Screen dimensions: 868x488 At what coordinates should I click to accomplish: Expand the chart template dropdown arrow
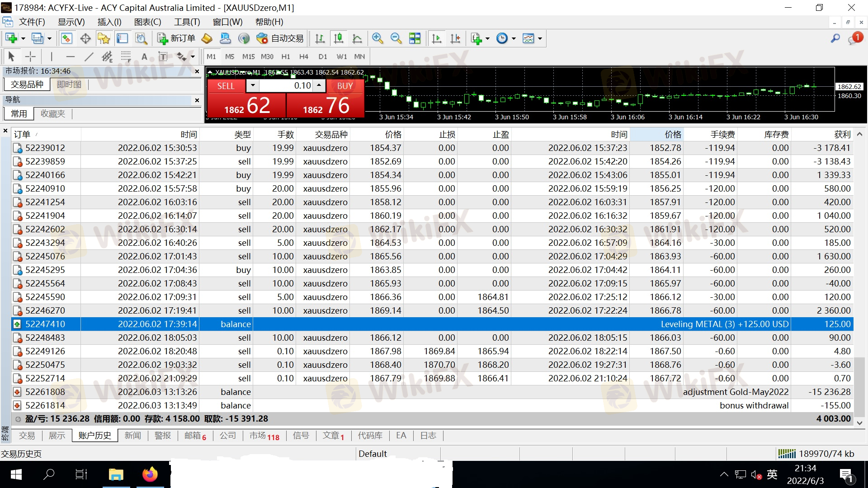(540, 38)
